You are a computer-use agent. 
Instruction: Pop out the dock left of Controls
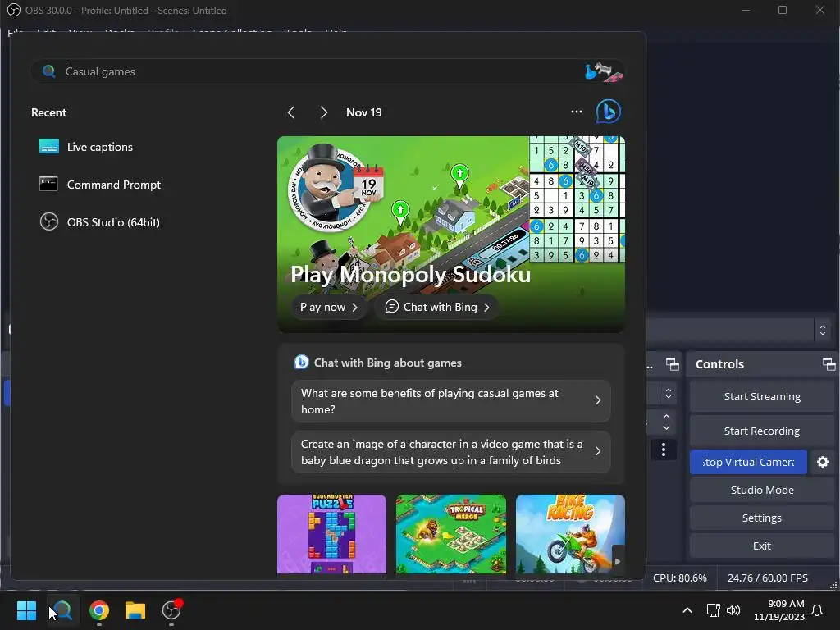click(x=673, y=364)
